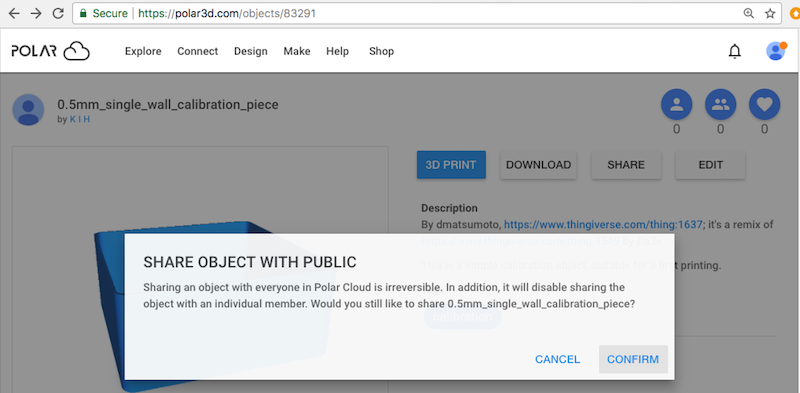Click the green Secure padlock icon
This screenshot has width=800, height=393.
pos(83,14)
